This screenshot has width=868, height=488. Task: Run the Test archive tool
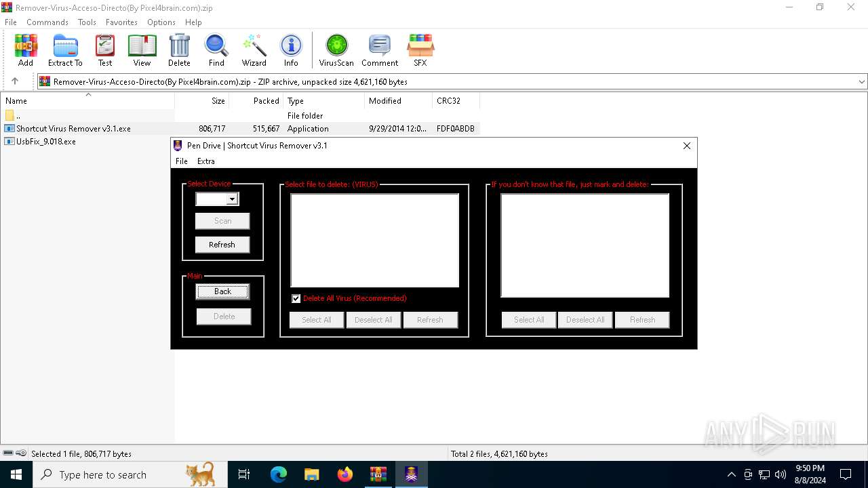pos(105,51)
